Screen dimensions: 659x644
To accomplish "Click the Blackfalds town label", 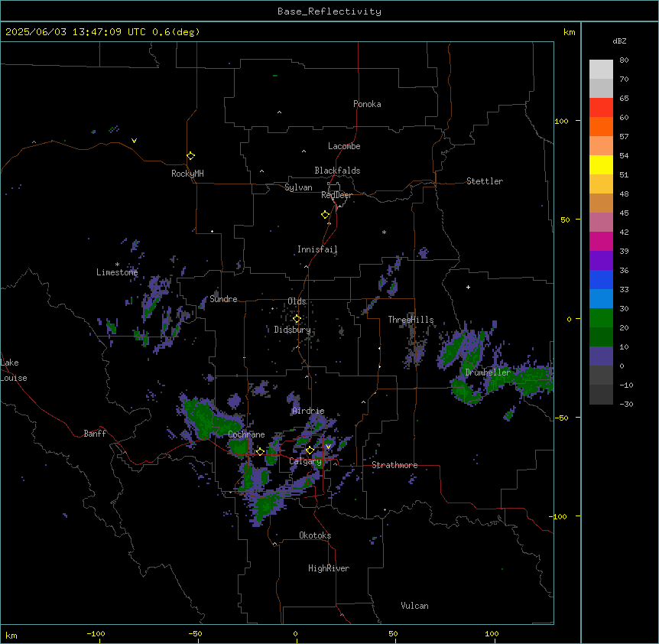I will click(337, 171).
